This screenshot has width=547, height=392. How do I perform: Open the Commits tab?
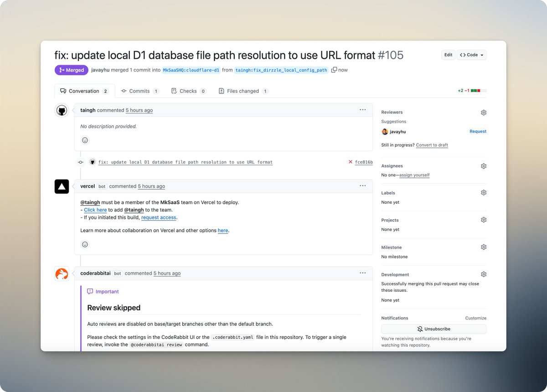point(139,91)
